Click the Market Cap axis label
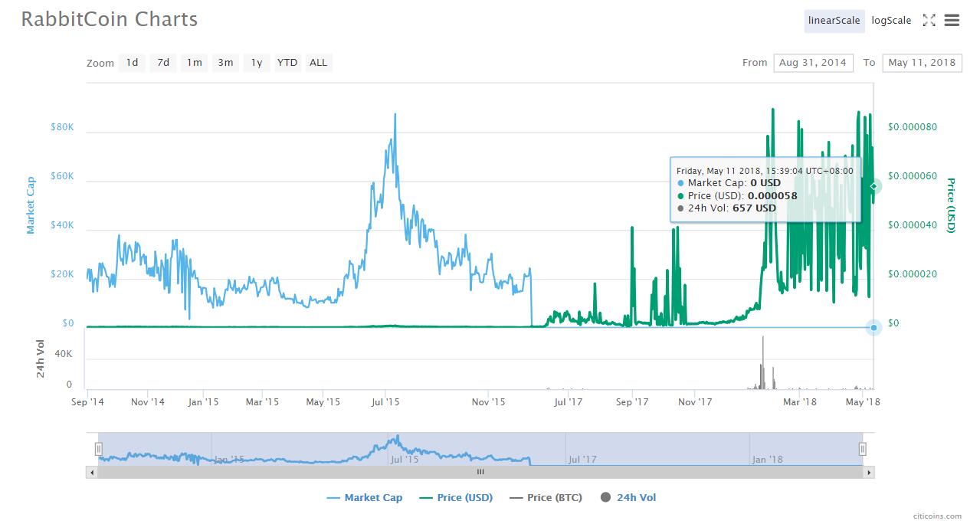Image resolution: width=980 pixels, height=524 pixels. pyautogui.click(x=31, y=205)
